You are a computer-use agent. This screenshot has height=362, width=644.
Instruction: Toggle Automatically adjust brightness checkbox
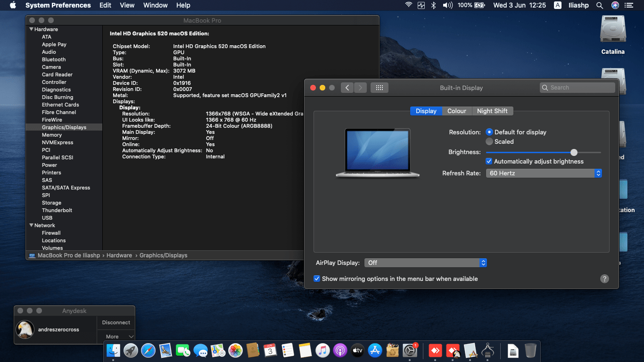pyautogui.click(x=489, y=161)
